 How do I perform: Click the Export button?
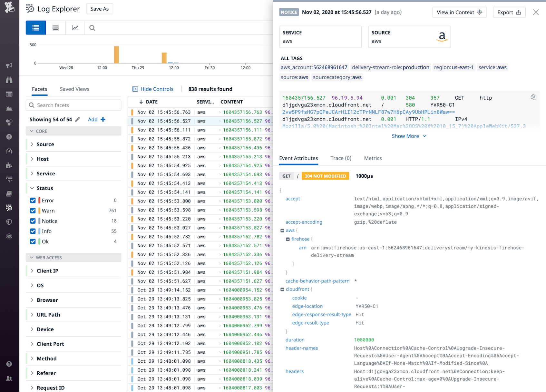(x=509, y=12)
